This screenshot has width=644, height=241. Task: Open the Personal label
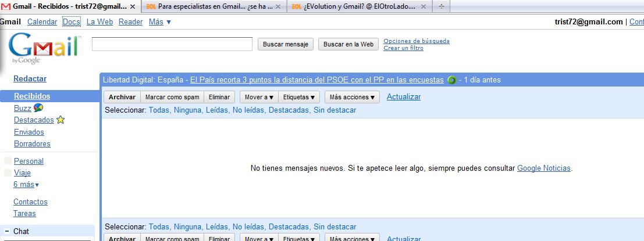pyautogui.click(x=29, y=161)
